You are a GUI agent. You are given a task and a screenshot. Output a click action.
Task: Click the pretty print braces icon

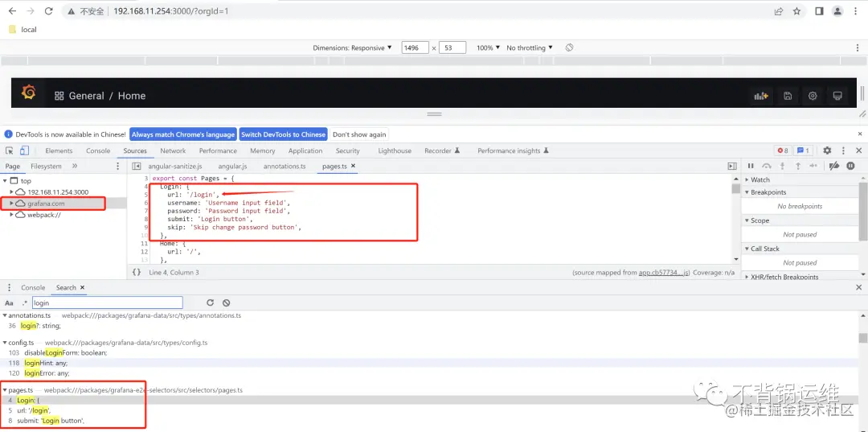tap(136, 273)
